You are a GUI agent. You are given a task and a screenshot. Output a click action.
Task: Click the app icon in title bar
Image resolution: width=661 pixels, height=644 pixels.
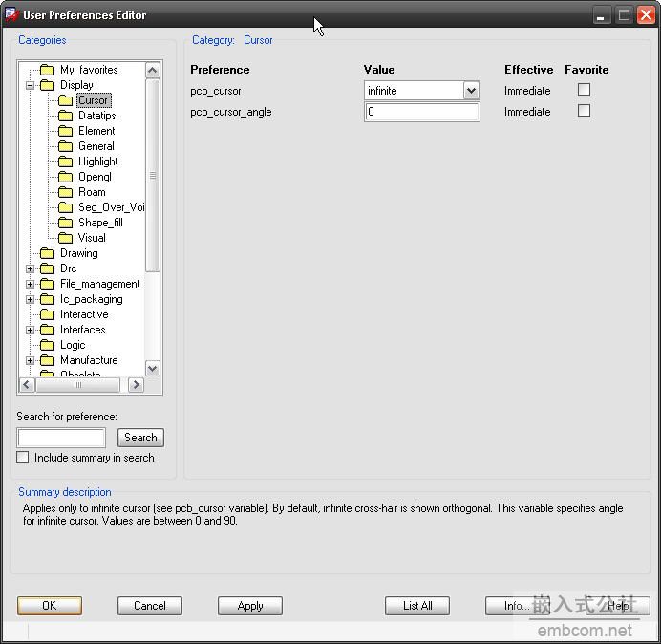[x=12, y=14]
